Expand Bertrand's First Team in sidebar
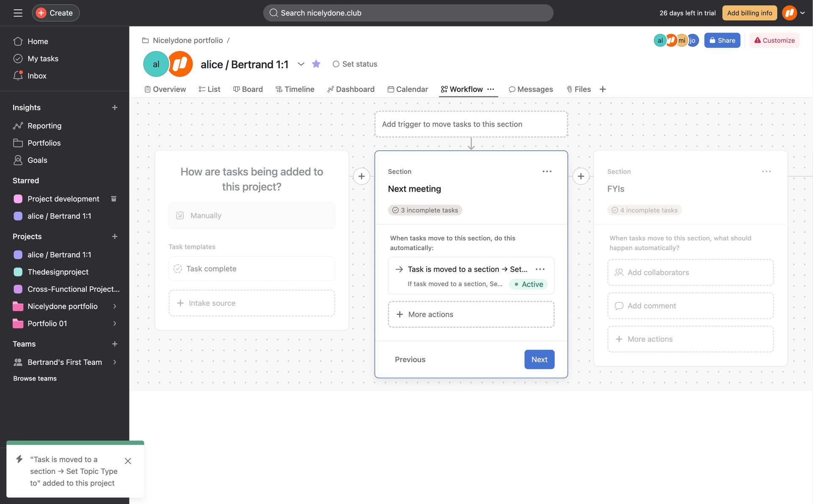 coord(115,362)
